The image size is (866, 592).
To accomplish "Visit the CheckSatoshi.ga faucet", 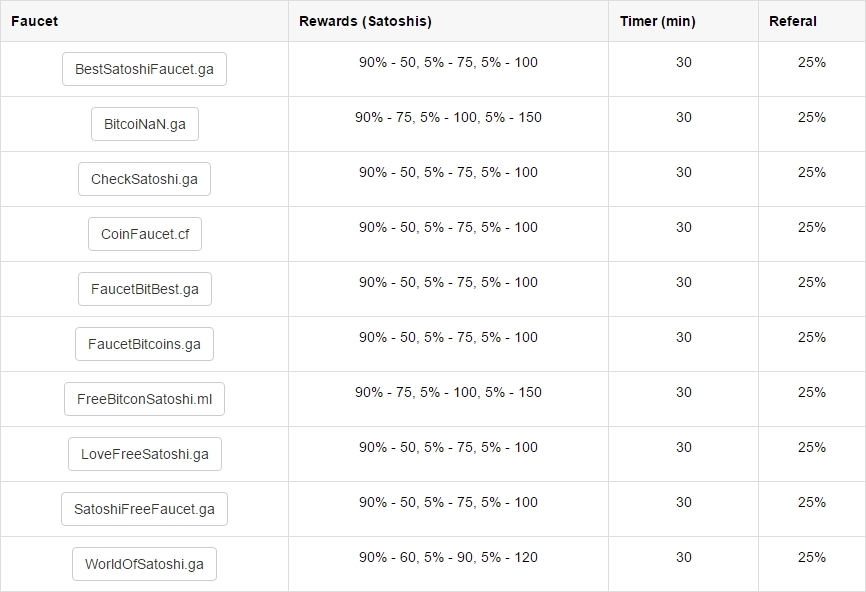I will pyautogui.click(x=144, y=179).
